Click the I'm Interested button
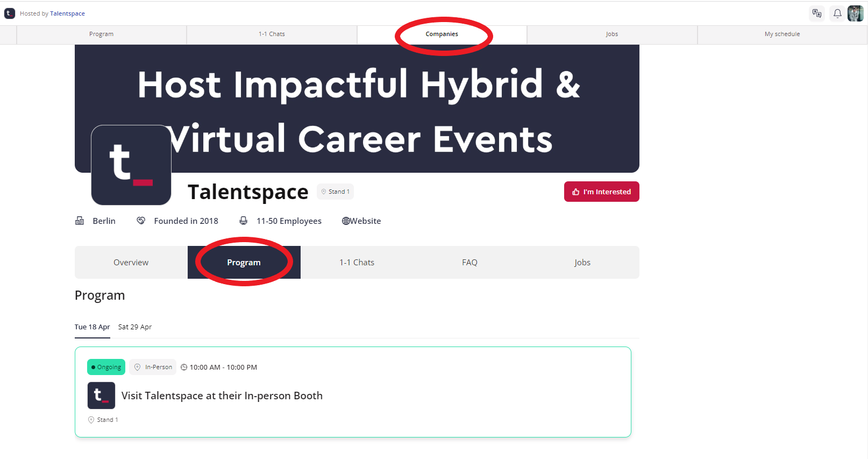Image resolution: width=868 pixels, height=459 pixels. point(602,192)
